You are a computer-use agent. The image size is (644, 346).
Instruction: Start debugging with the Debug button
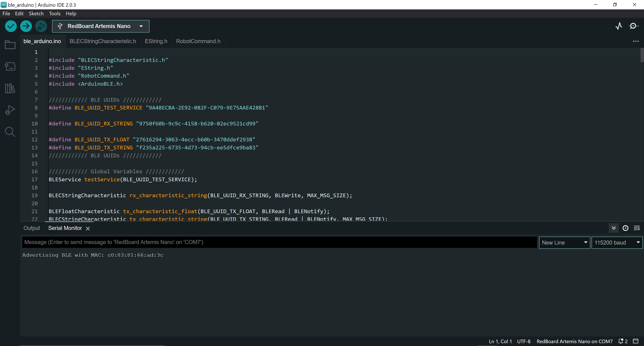click(x=41, y=26)
